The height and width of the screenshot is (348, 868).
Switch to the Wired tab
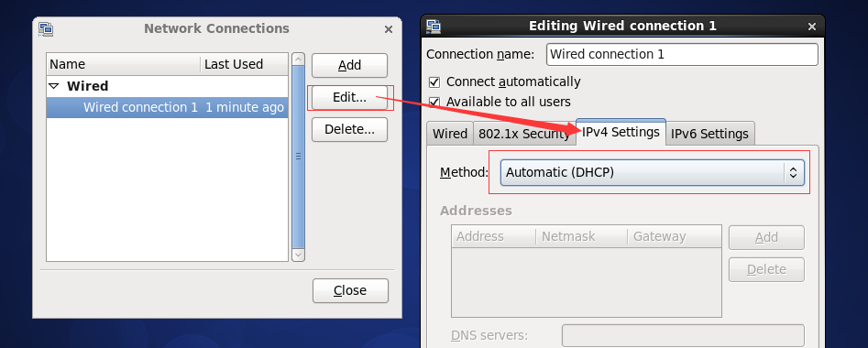(450, 134)
